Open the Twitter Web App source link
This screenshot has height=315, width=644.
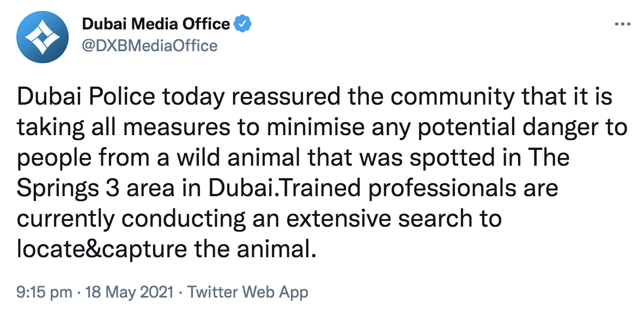[247, 293]
